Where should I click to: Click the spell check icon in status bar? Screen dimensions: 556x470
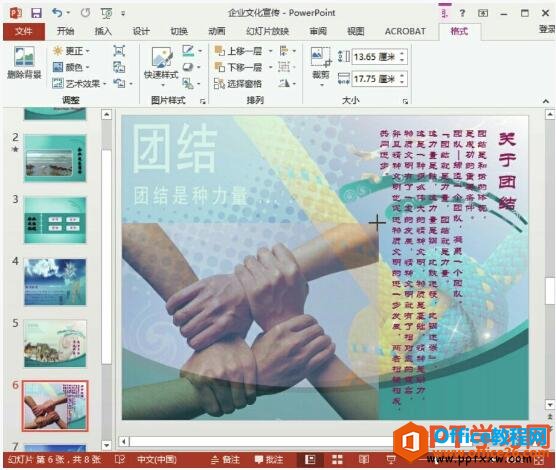pos(120,460)
